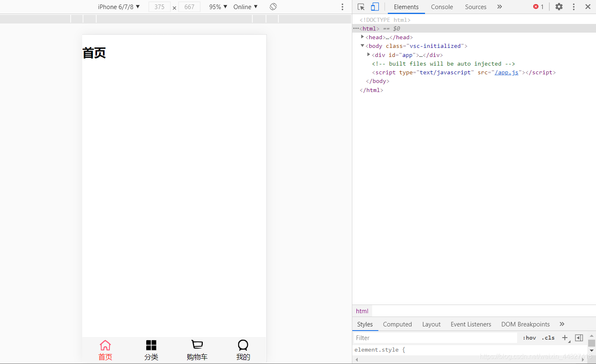
Task: Select the closing html tag line
Action: (371, 90)
